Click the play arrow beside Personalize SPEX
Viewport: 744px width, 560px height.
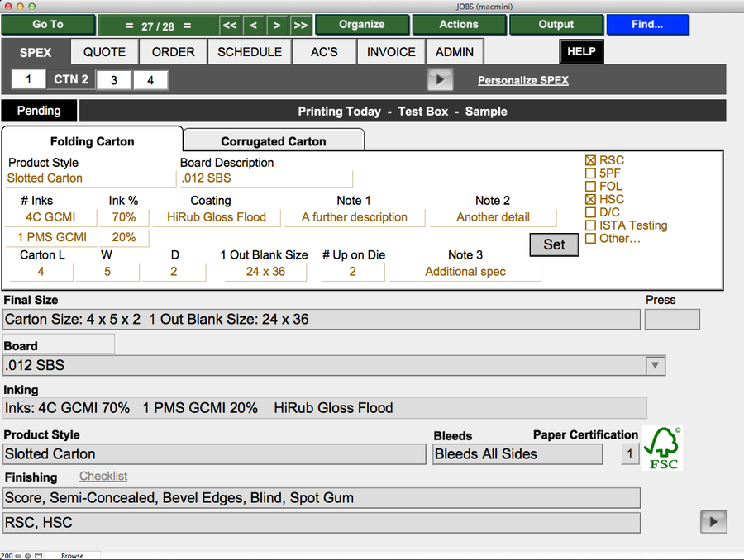click(440, 80)
